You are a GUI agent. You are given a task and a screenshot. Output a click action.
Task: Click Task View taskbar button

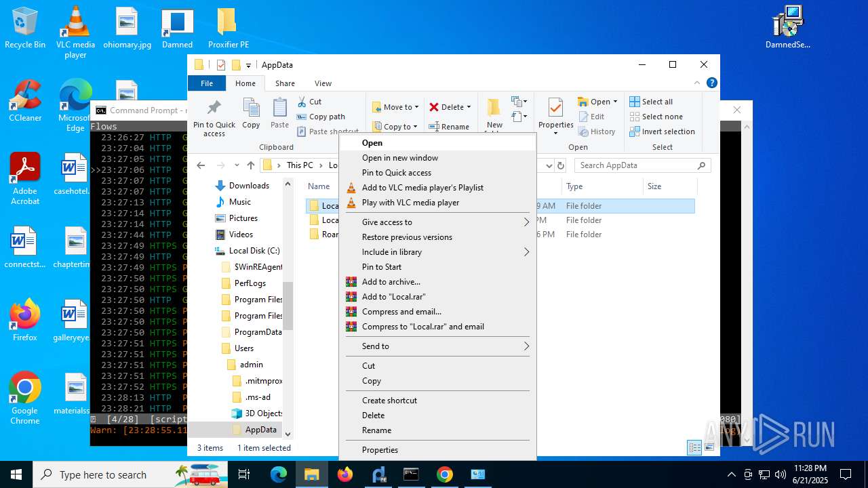[244, 474]
